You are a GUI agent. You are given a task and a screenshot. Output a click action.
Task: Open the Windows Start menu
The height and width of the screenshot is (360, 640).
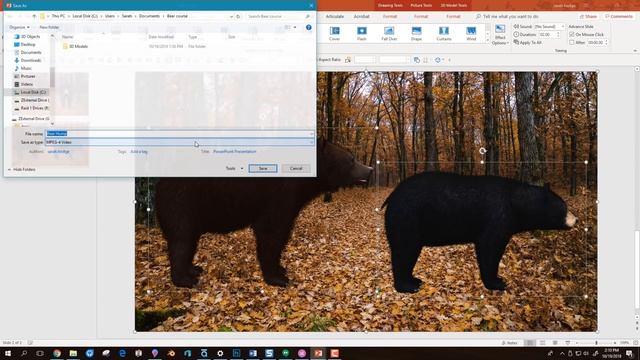pyautogui.click(x=8, y=353)
